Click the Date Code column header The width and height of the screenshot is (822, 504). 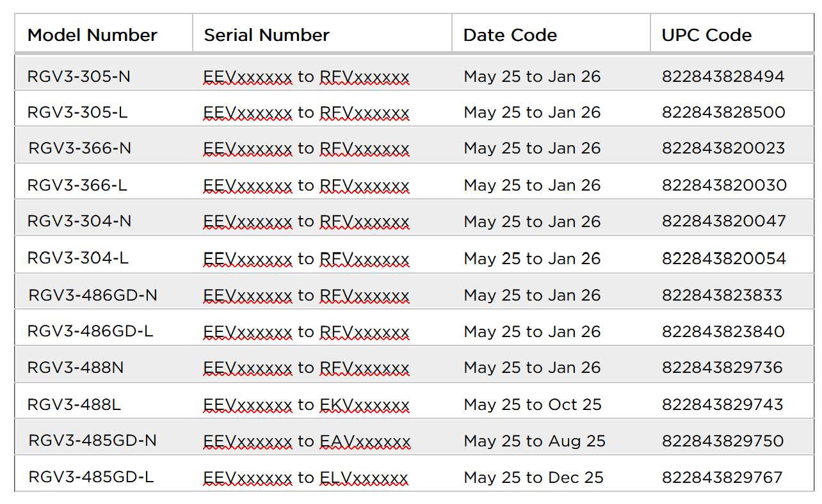[x=510, y=35]
